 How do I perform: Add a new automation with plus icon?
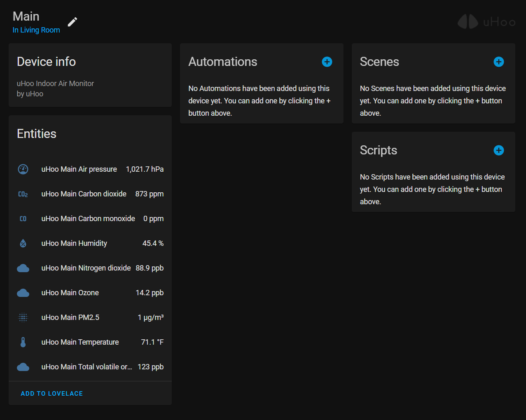point(327,62)
